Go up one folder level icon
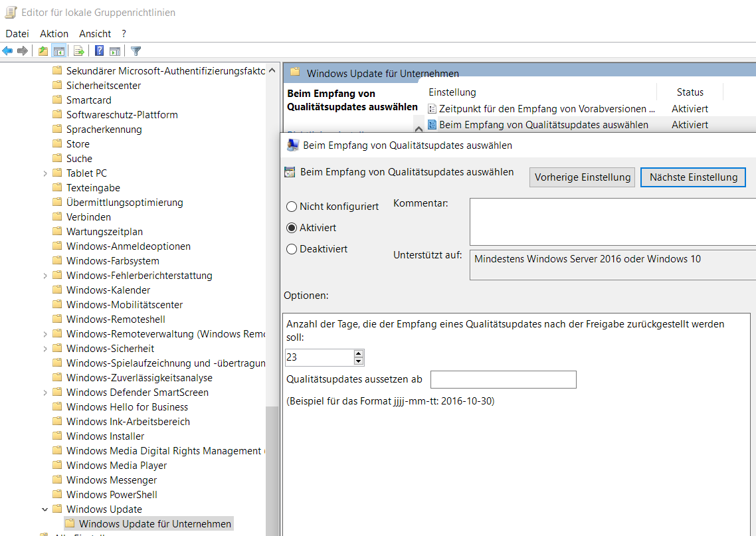 tap(43, 50)
